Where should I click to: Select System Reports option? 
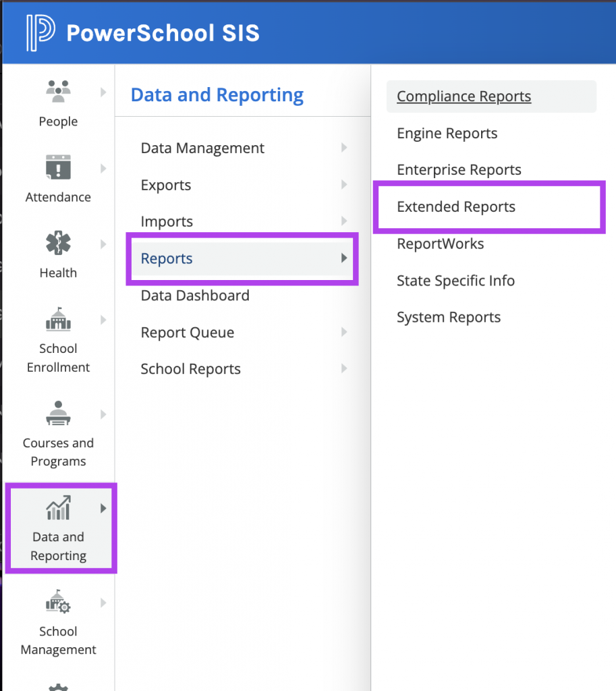(449, 317)
